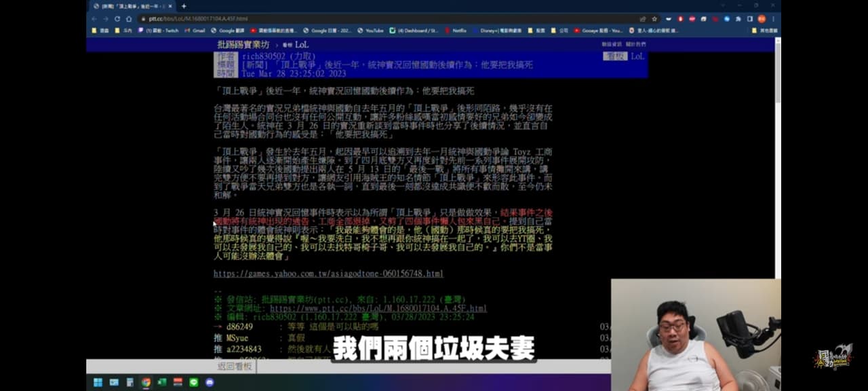Viewport: 868px width, 391px height.
Task: Click the 關於我們 header link
Action: click(635, 44)
